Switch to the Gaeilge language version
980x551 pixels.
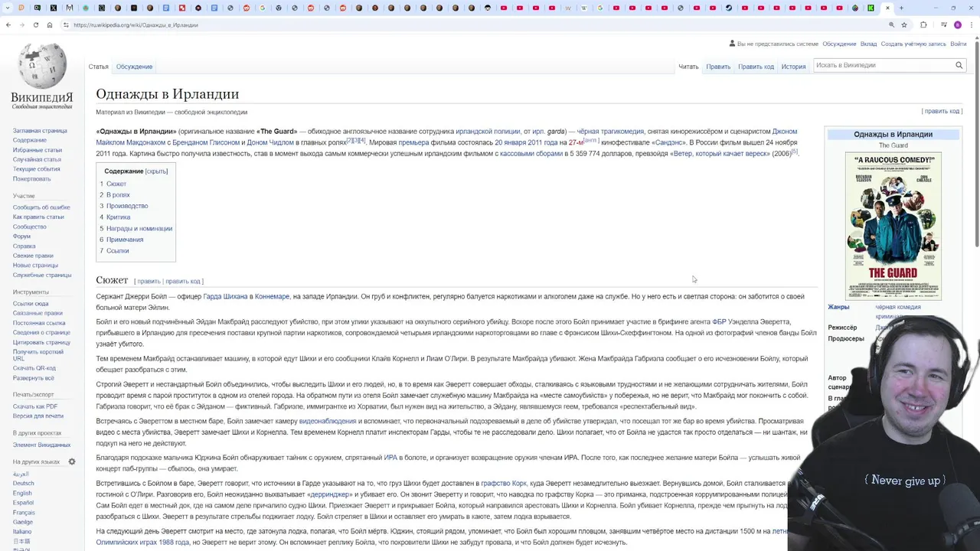23,522
